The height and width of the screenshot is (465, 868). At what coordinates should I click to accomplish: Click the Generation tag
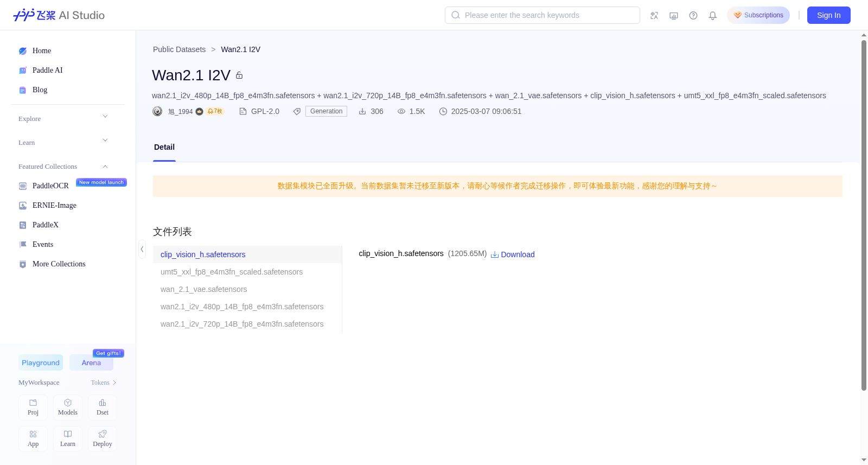pyautogui.click(x=326, y=111)
